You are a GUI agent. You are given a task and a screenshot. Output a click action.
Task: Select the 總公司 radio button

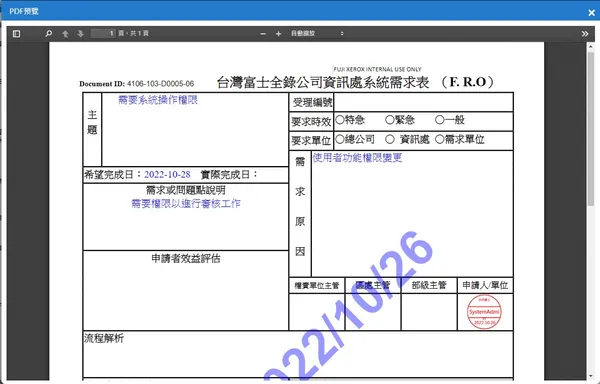[x=339, y=140]
